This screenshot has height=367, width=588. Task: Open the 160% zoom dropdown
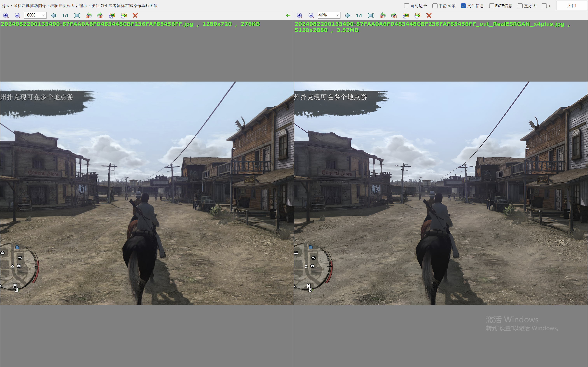coord(43,15)
